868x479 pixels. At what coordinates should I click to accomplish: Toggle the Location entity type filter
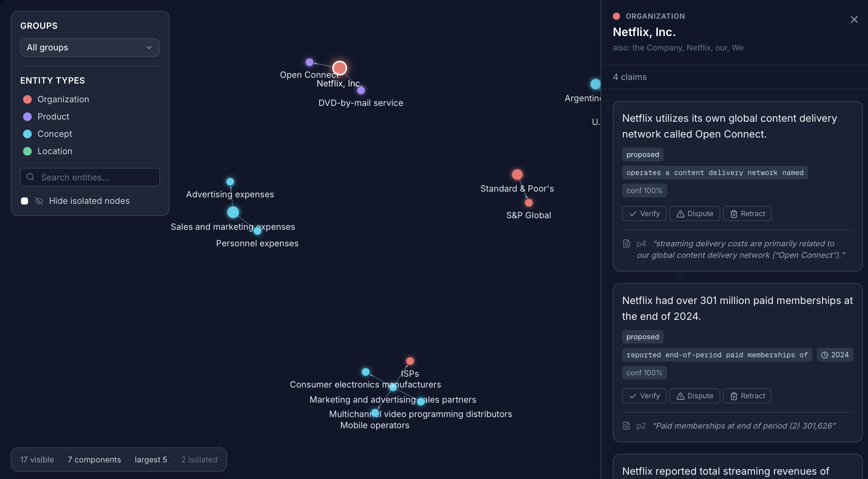[48, 151]
